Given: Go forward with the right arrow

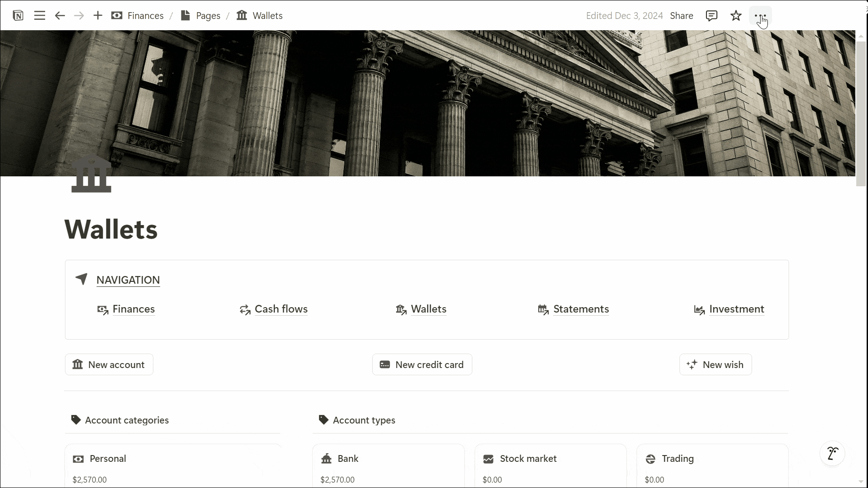Looking at the screenshot, I should tap(79, 16).
